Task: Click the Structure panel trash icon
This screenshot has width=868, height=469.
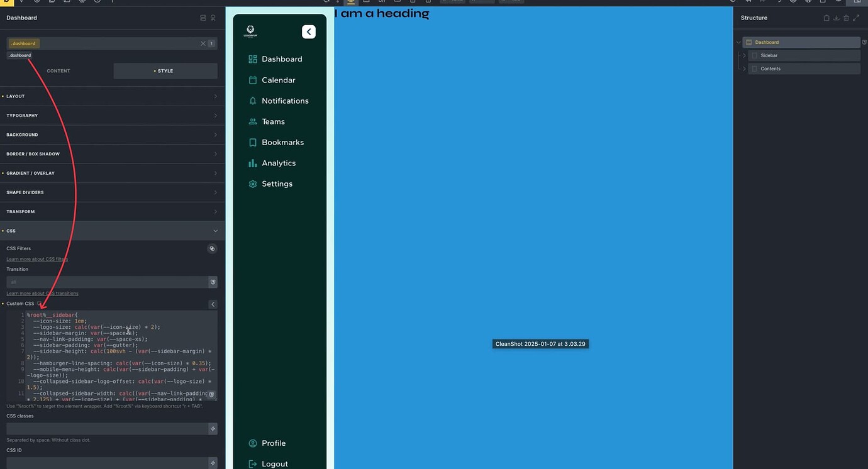Action: point(846,18)
